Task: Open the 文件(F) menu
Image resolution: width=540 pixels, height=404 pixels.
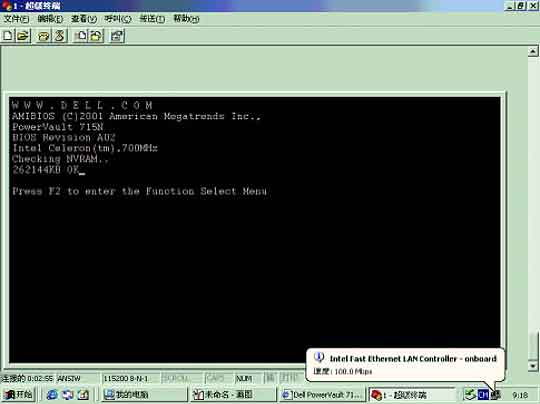Action: pyautogui.click(x=16, y=19)
